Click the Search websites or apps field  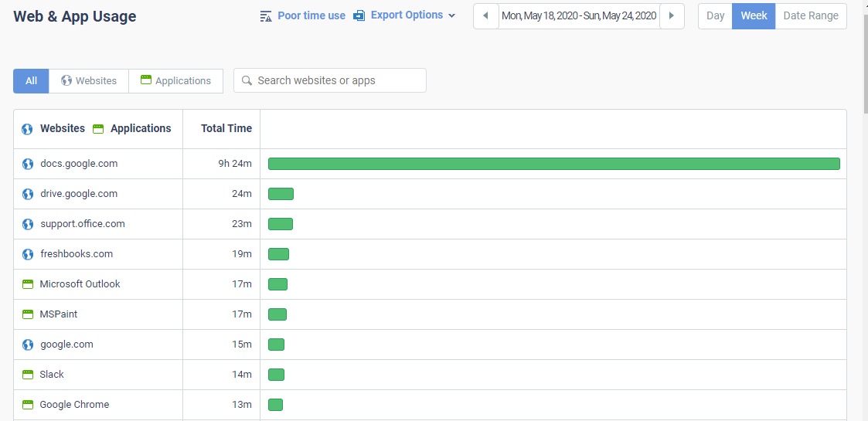click(x=330, y=80)
